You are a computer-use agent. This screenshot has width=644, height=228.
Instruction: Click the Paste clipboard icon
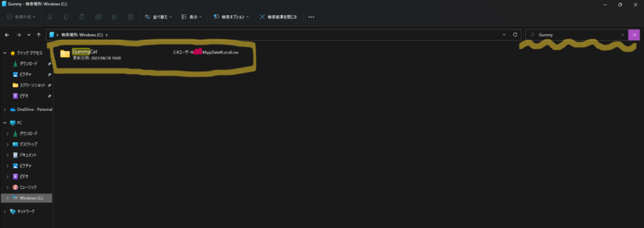(82, 17)
